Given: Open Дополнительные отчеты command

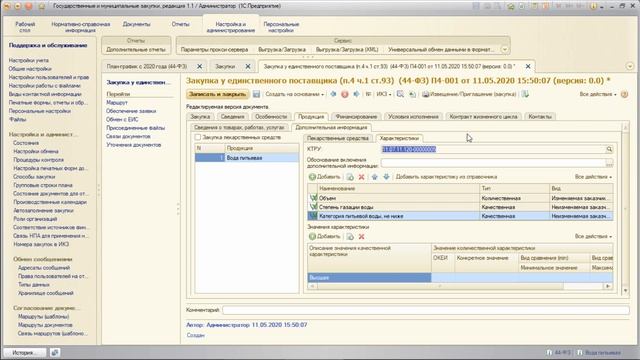Looking at the screenshot, I should 136,49.
